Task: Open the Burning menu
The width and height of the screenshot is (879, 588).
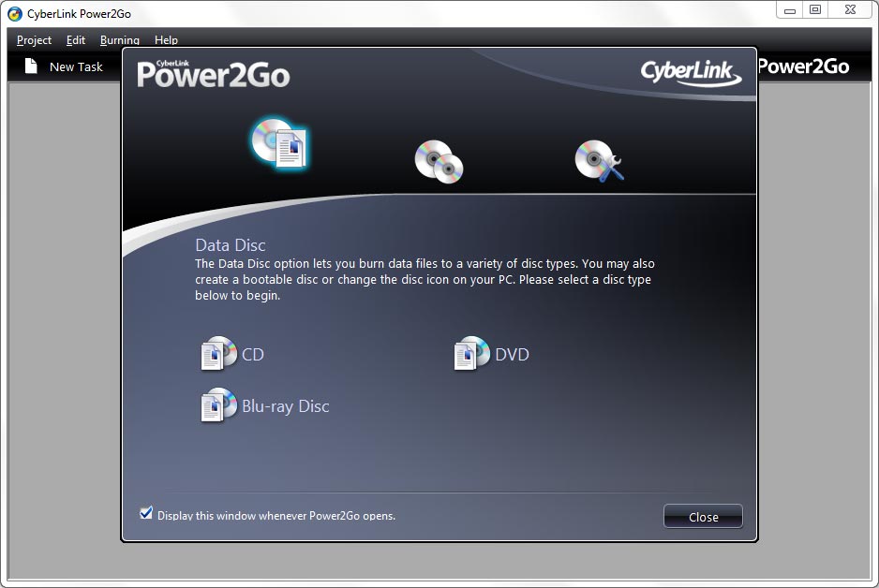Action: point(120,40)
